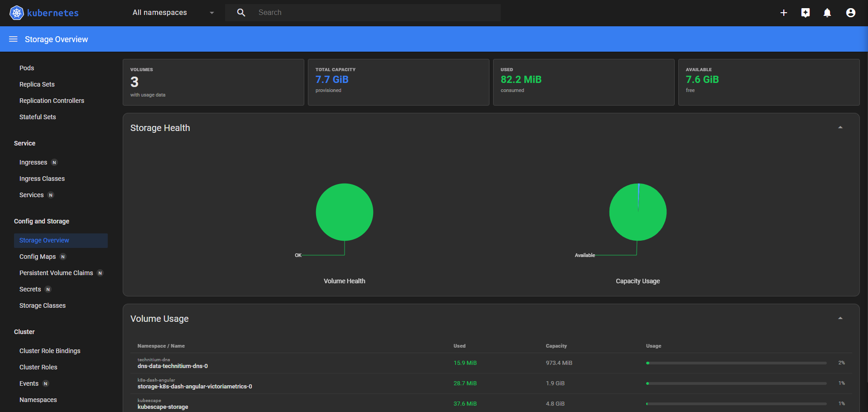Open Ingress Classes page
This screenshot has width=868, height=412.
(x=42, y=179)
